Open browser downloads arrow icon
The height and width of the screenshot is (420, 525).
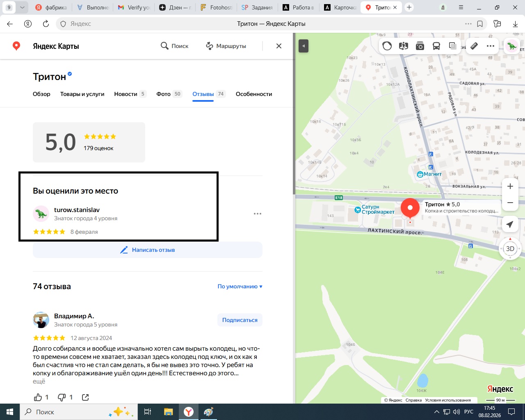515,24
